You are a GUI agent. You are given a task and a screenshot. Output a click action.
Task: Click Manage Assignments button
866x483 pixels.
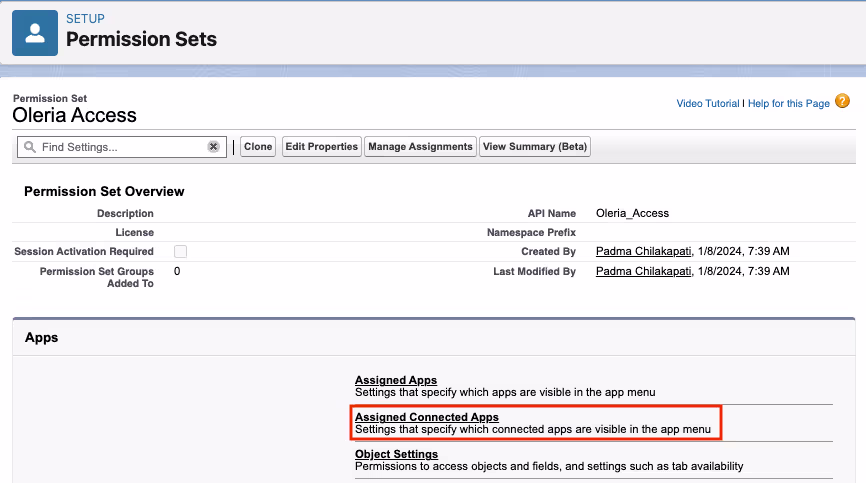click(420, 147)
